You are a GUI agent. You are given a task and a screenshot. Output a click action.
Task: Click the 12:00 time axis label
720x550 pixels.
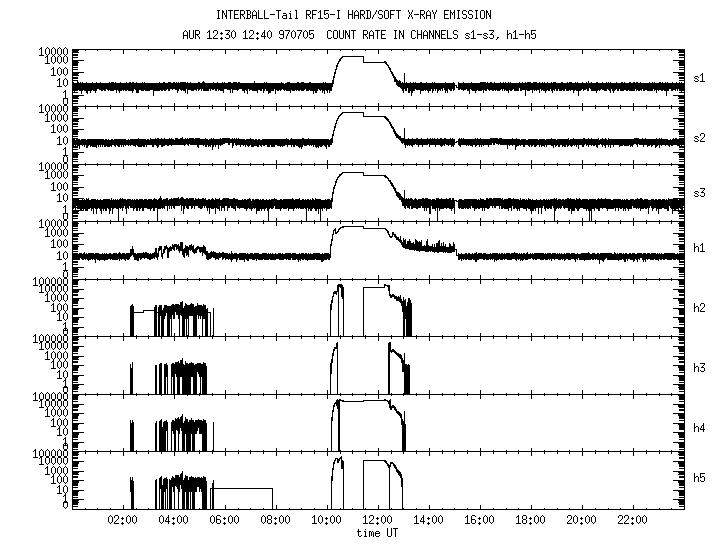377,520
